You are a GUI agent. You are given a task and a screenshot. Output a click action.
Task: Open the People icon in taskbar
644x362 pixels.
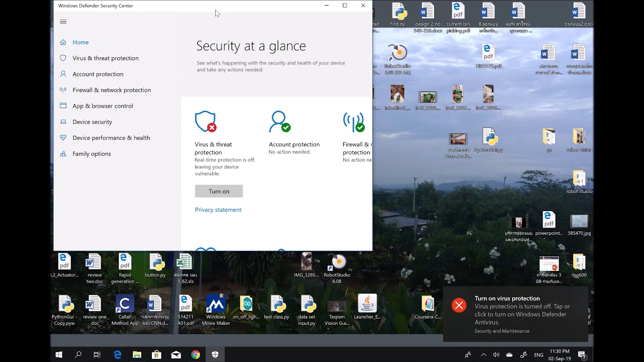(x=468, y=354)
